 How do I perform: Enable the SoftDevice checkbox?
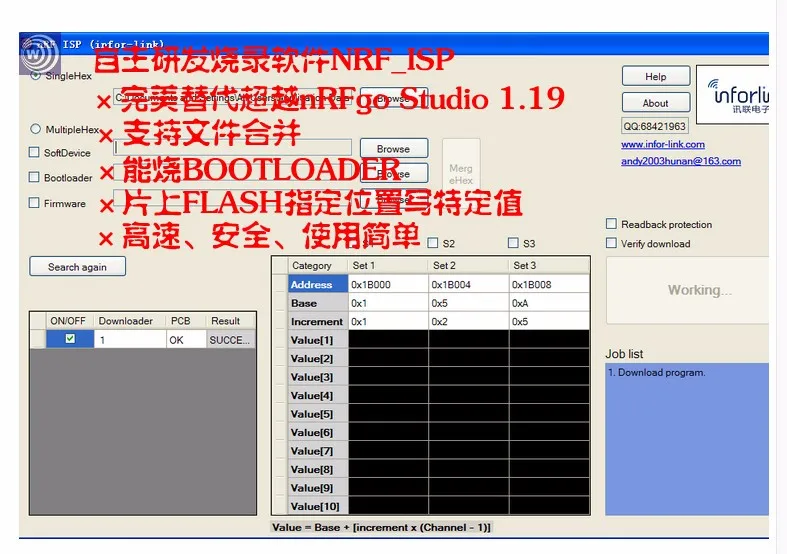click(x=34, y=152)
